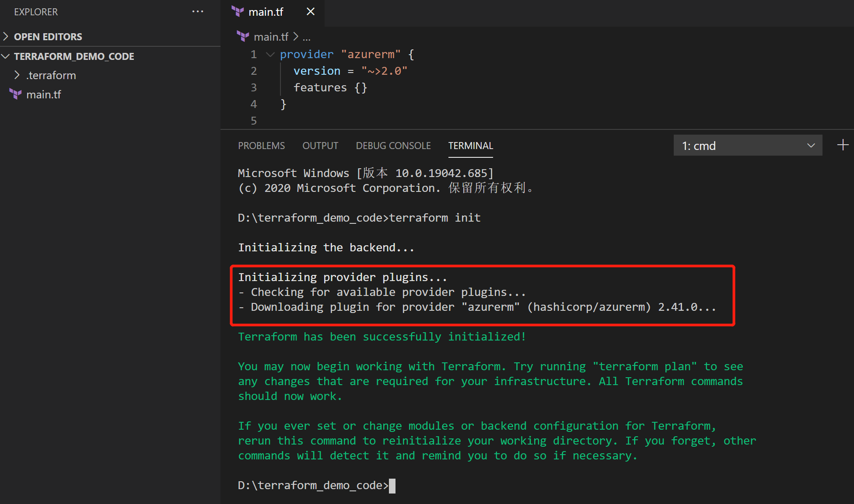Screen dimensions: 854x504
Task: Click the breadcrumb ellipsis after main.tf
Action: (x=306, y=37)
